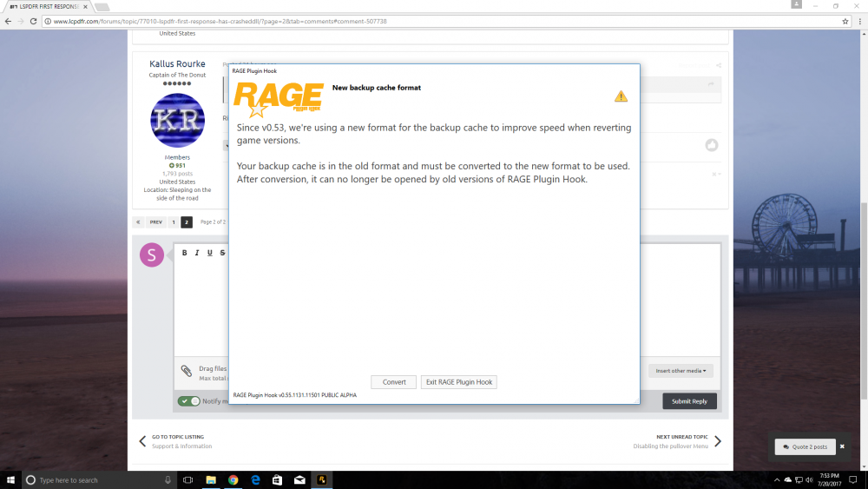Image resolution: width=868 pixels, height=489 pixels.
Task: Go to page 1 of topic
Action: click(x=174, y=222)
